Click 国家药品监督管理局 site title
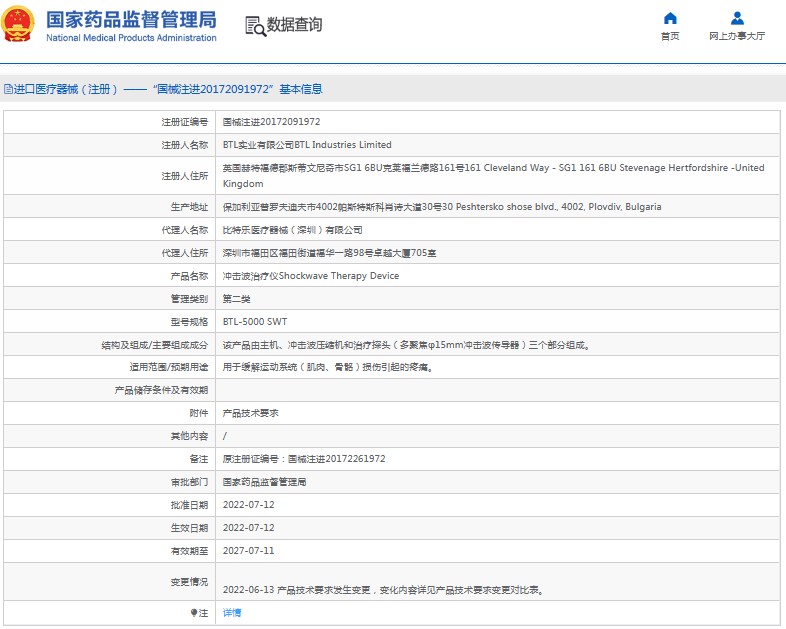Image resolution: width=786 pixels, height=629 pixels. coord(131,20)
